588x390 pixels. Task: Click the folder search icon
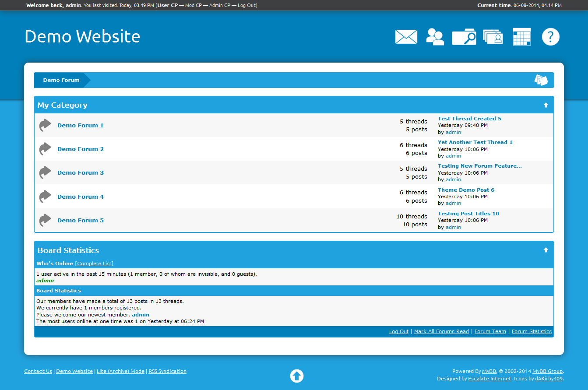tap(464, 37)
